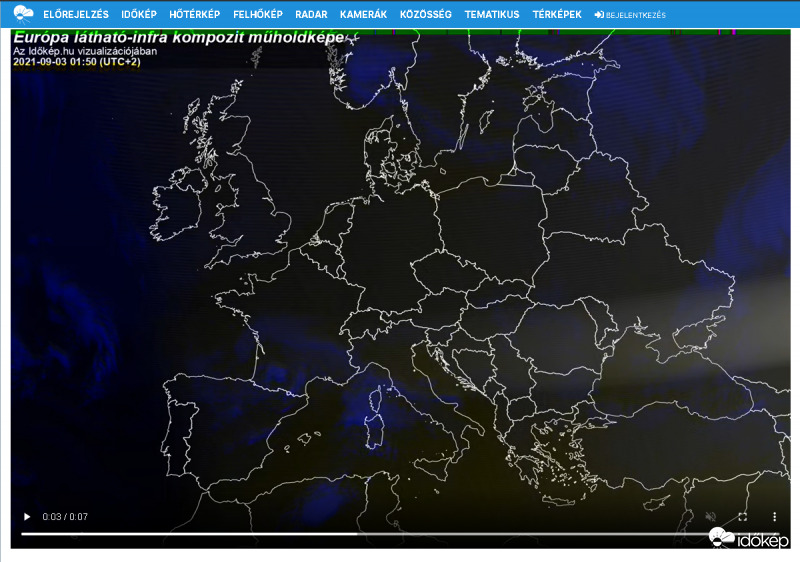Open KAMERÁK from the top menu

363,15
